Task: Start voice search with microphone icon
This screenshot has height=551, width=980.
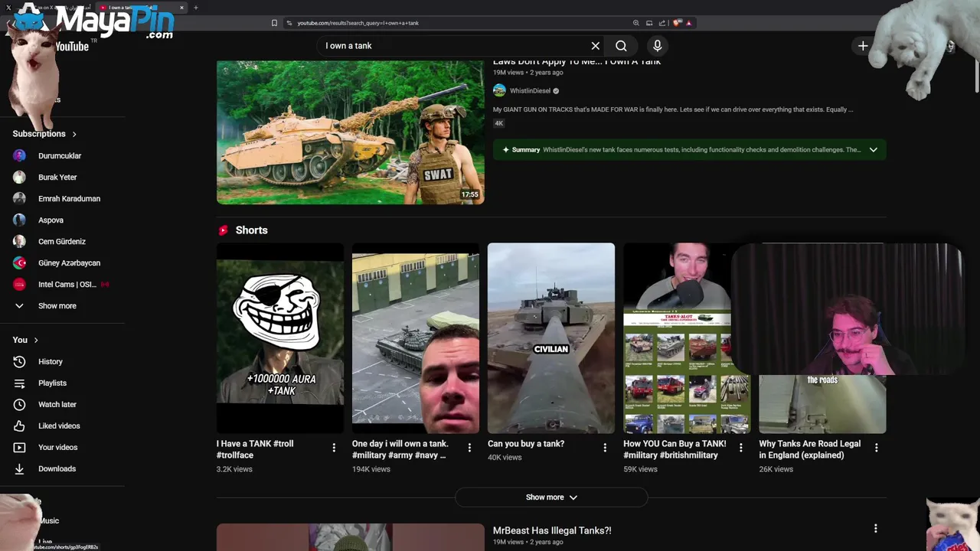Action: [x=657, y=46]
